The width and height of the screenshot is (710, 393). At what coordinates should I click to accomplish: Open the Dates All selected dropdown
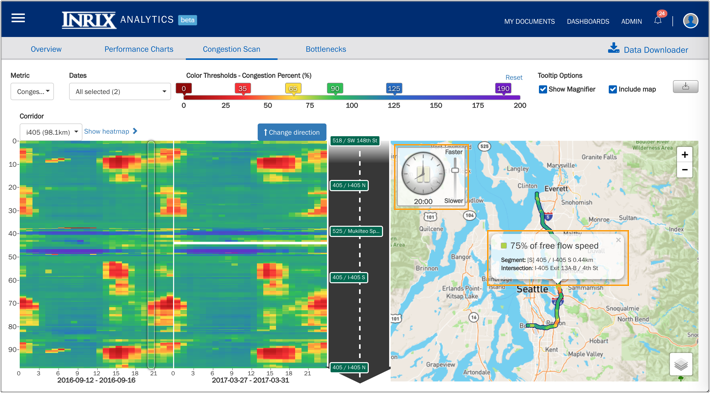[x=120, y=91]
